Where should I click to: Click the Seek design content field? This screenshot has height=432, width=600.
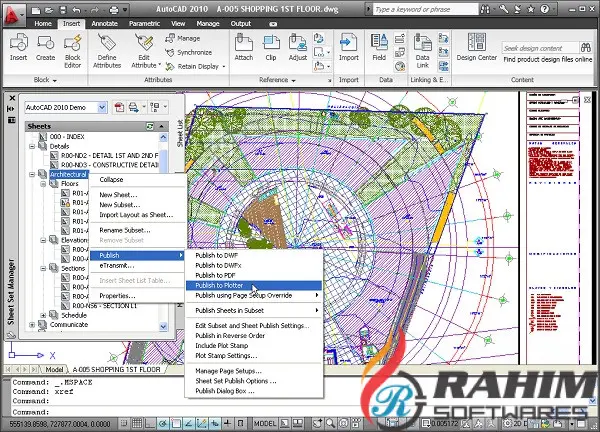pos(540,48)
